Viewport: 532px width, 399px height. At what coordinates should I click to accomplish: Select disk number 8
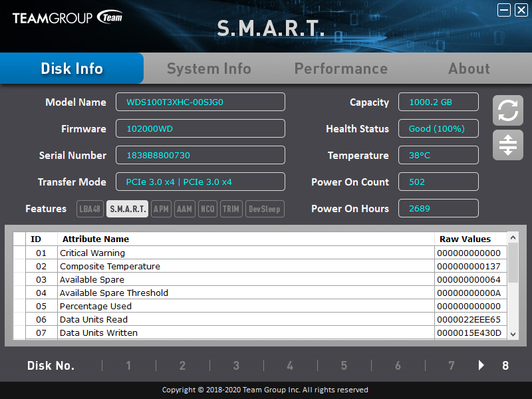click(505, 365)
